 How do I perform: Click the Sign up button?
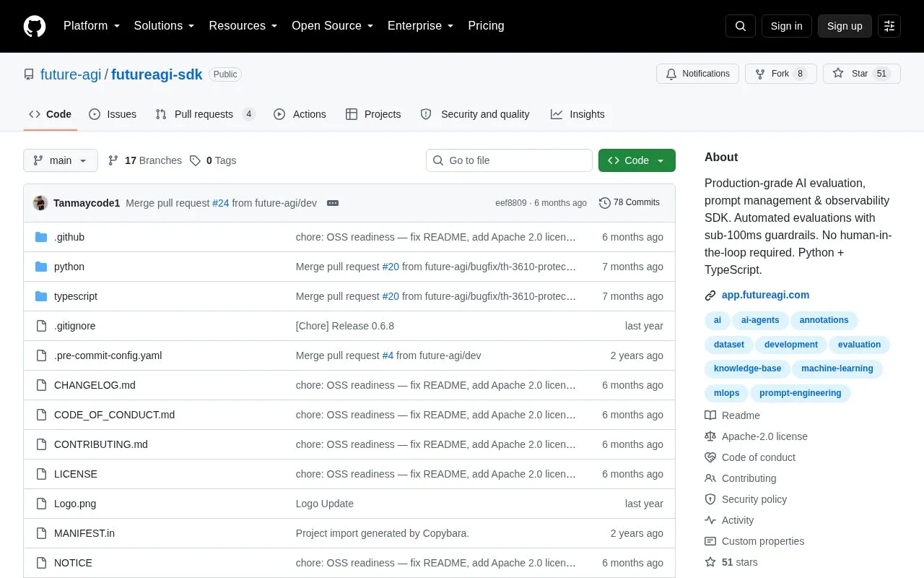click(x=845, y=26)
